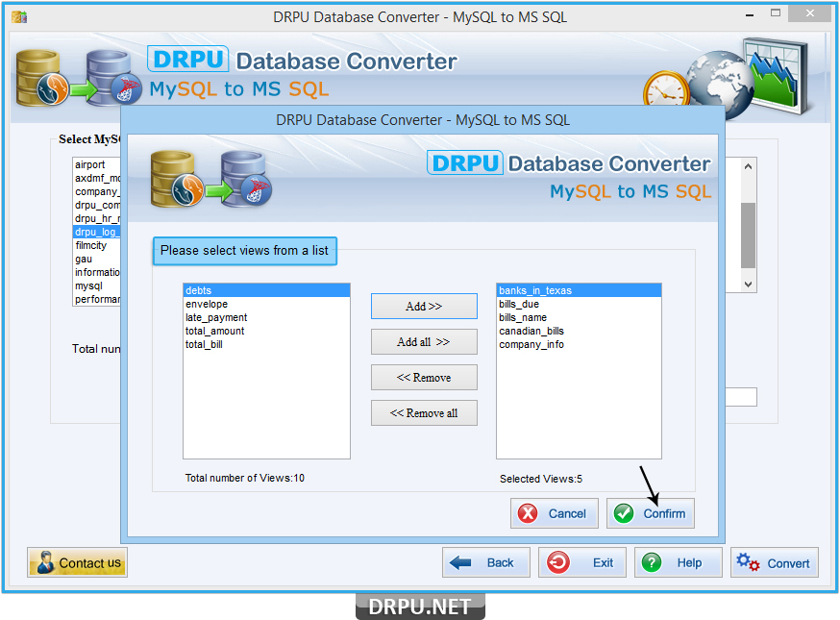
Task: Select bills_name in selected views list
Action: [579, 317]
